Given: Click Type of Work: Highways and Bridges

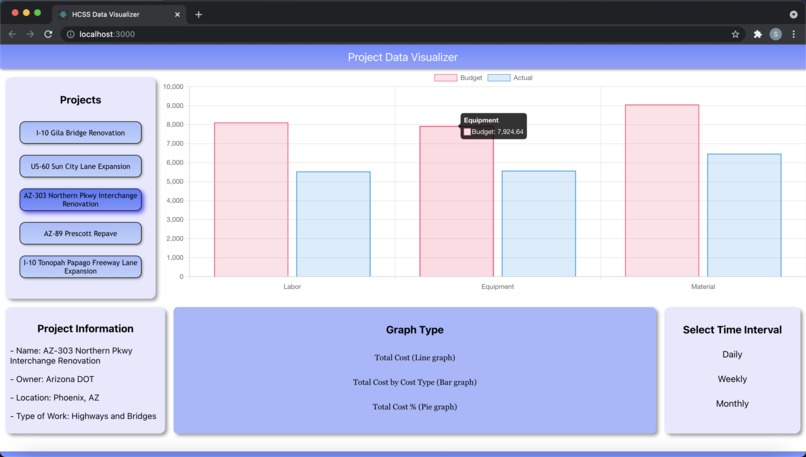Looking at the screenshot, I should 83,416.
